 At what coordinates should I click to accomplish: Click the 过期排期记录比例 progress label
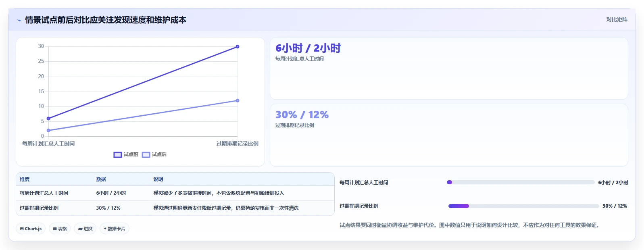point(359,206)
